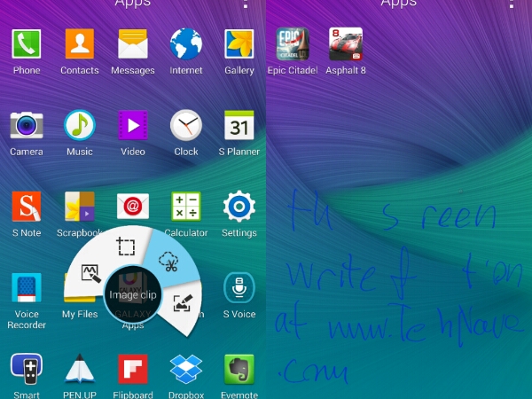
Task: Choose Image clip scissors in Air Command
Action: click(168, 262)
